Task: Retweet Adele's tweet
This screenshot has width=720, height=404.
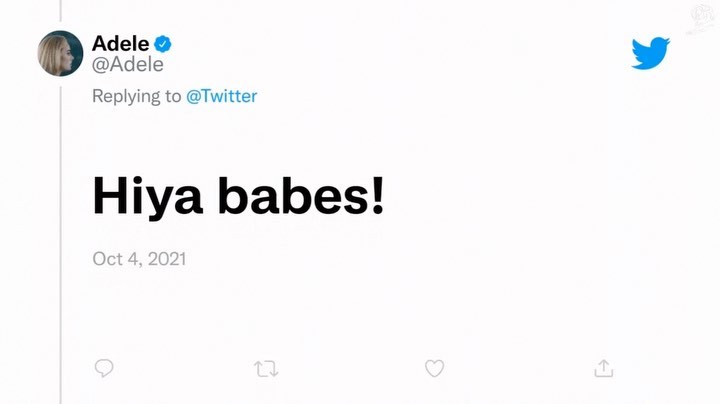Action: (266, 369)
